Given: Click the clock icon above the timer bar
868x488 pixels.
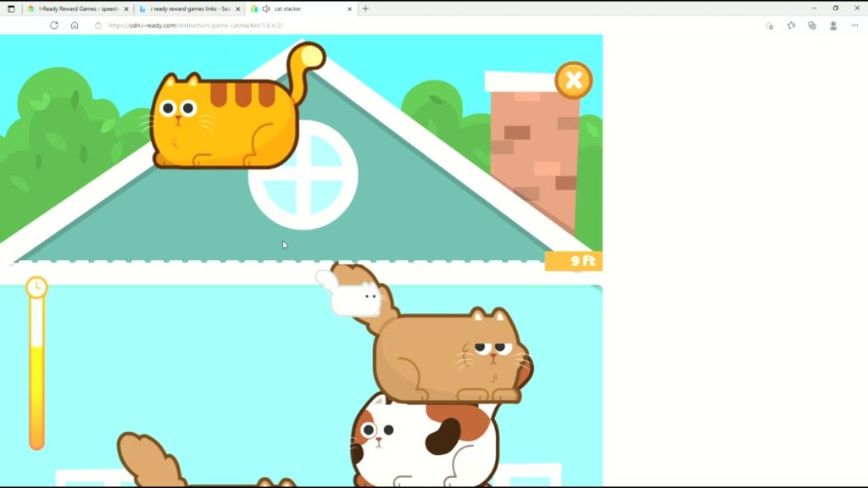Looking at the screenshot, I should [x=36, y=287].
